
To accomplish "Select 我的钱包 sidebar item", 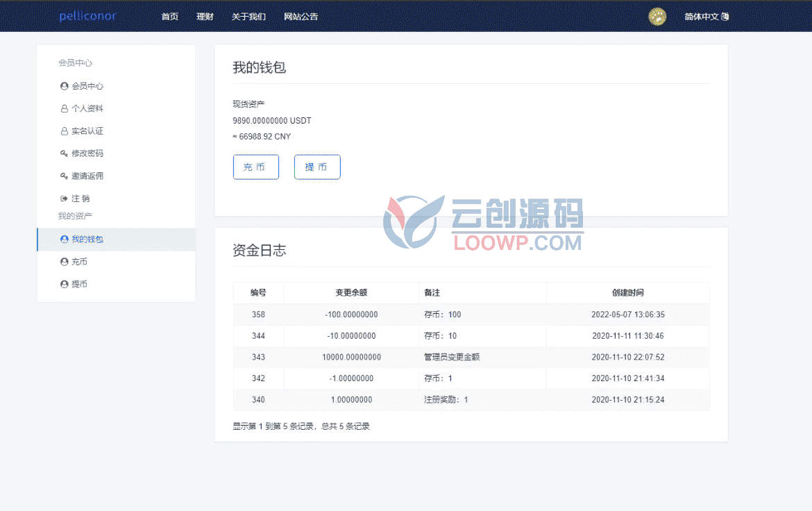I will [87, 239].
